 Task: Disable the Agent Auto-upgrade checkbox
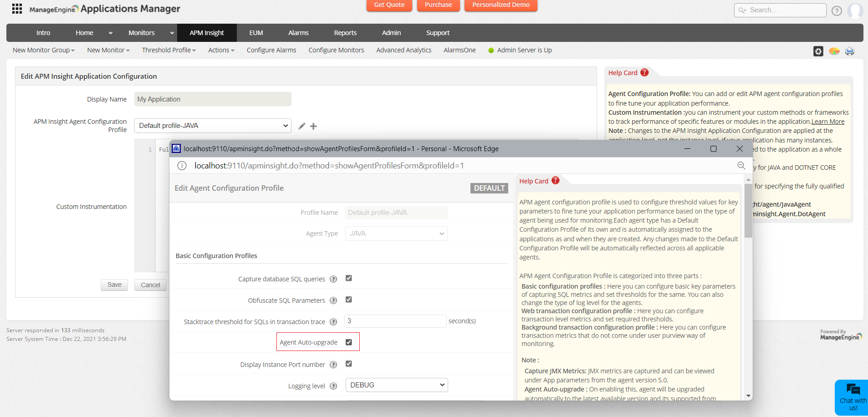click(x=349, y=342)
